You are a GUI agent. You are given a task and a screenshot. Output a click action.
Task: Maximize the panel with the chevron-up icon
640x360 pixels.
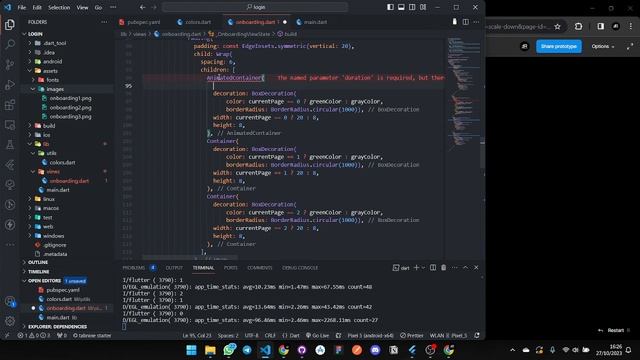[466, 268]
